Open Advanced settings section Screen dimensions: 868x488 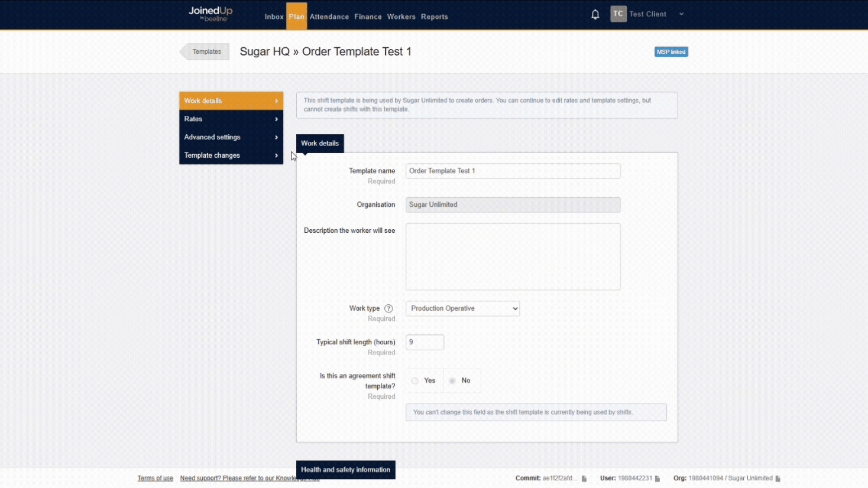point(231,137)
